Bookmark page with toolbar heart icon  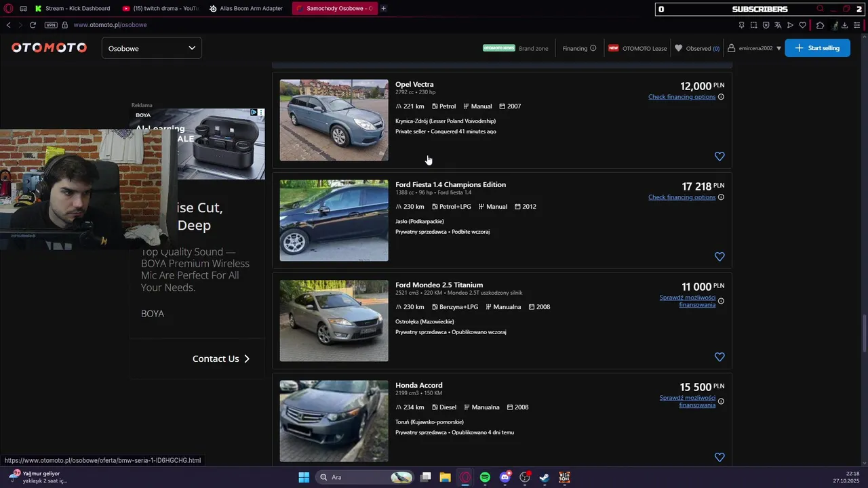tap(802, 25)
